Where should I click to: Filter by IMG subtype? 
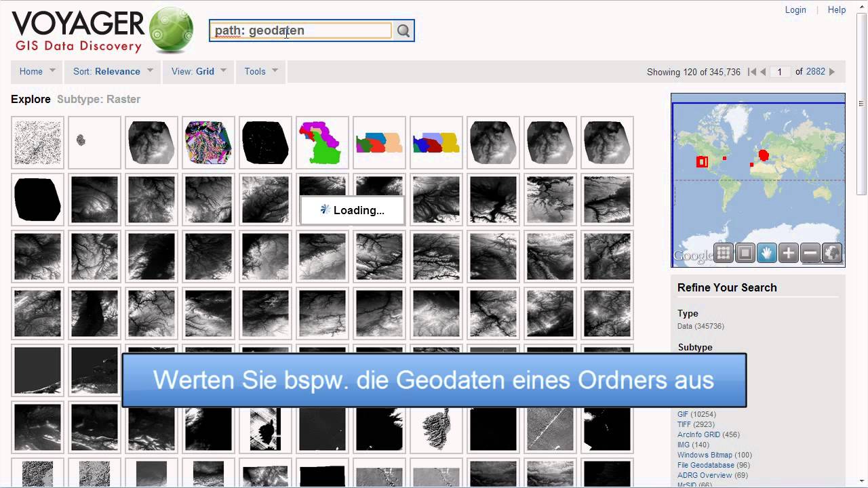pyautogui.click(x=684, y=445)
